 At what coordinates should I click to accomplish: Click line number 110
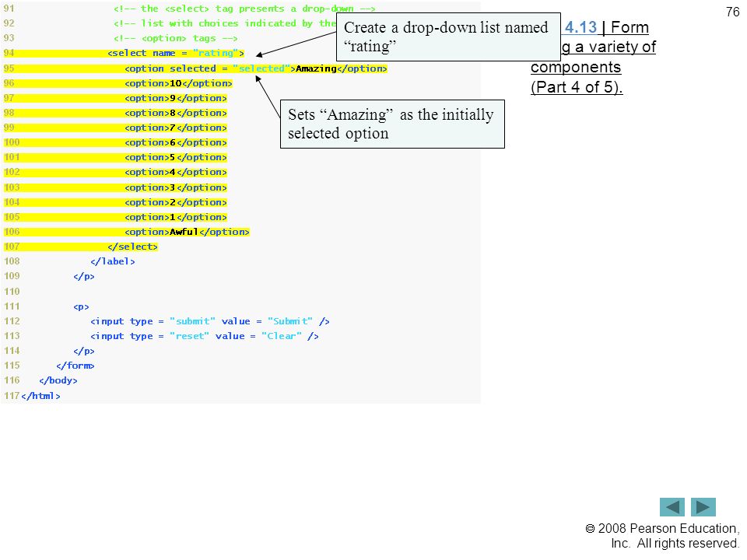tap(12, 292)
